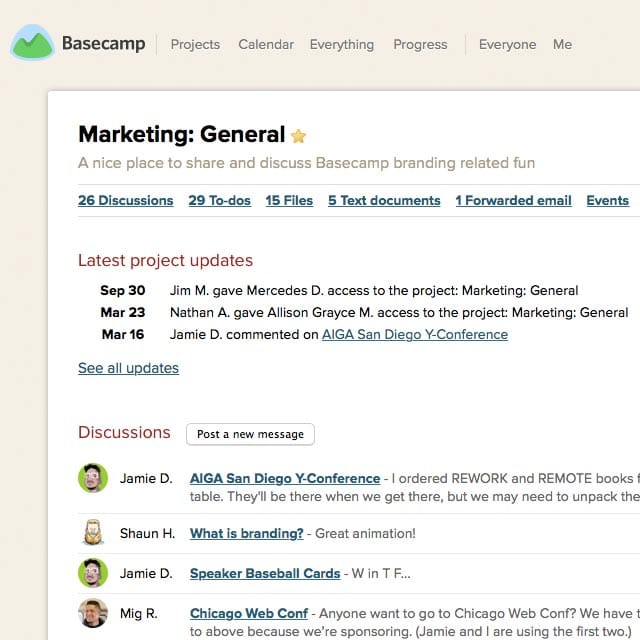This screenshot has width=640, height=640.
Task: Open the 26 Discussions link
Action: pyautogui.click(x=126, y=200)
